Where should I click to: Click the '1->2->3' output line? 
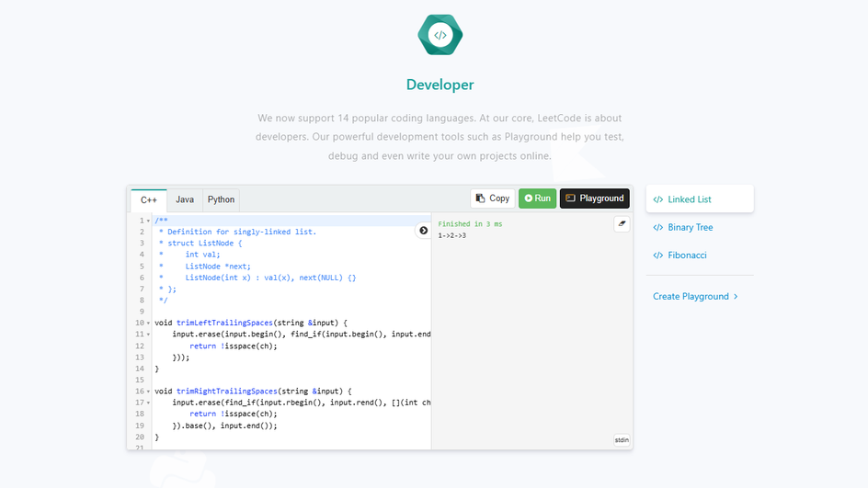pyautogui.click(x=451, y=235)
